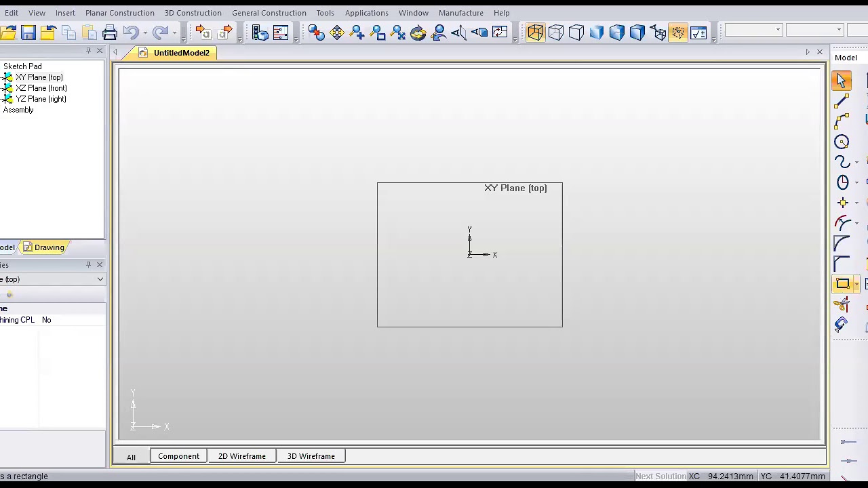Toggle the highlighted dashed-box display option
Screen dimensions: 868x488
pos(678,33)
